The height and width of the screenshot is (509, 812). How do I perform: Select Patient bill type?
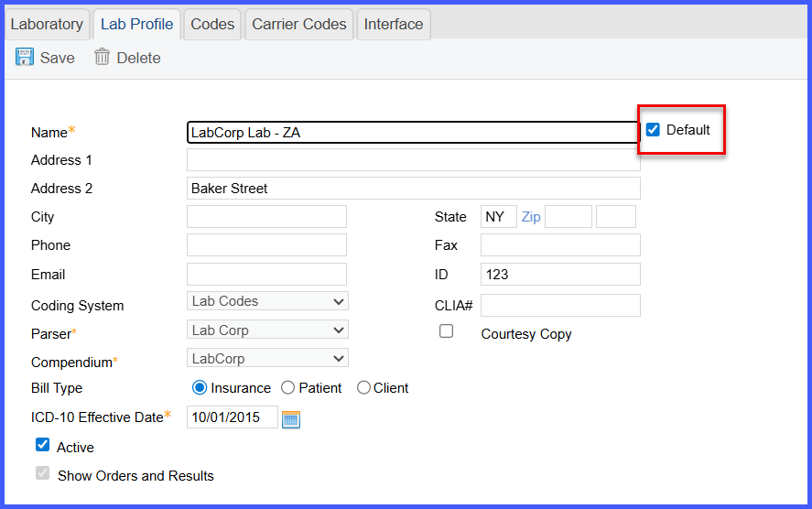288,387
